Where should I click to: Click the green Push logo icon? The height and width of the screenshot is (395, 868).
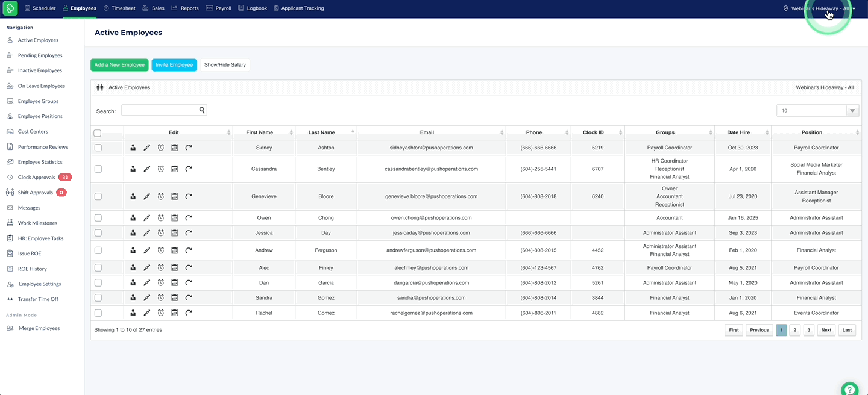(x=10, y=8)
